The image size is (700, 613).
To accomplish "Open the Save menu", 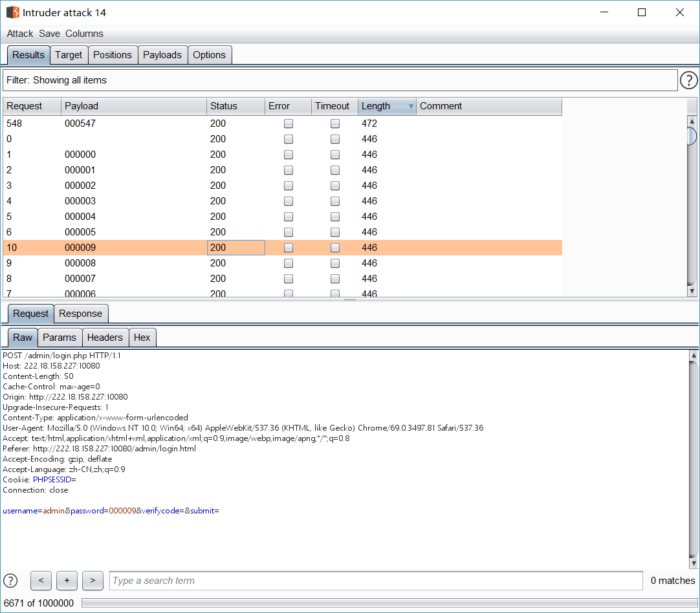I will pos(49,34).
